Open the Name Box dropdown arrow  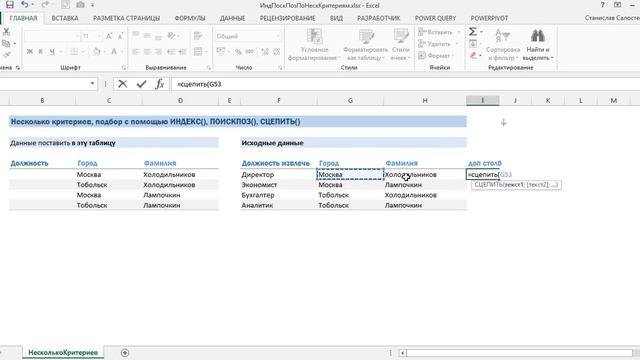(93, 84)
